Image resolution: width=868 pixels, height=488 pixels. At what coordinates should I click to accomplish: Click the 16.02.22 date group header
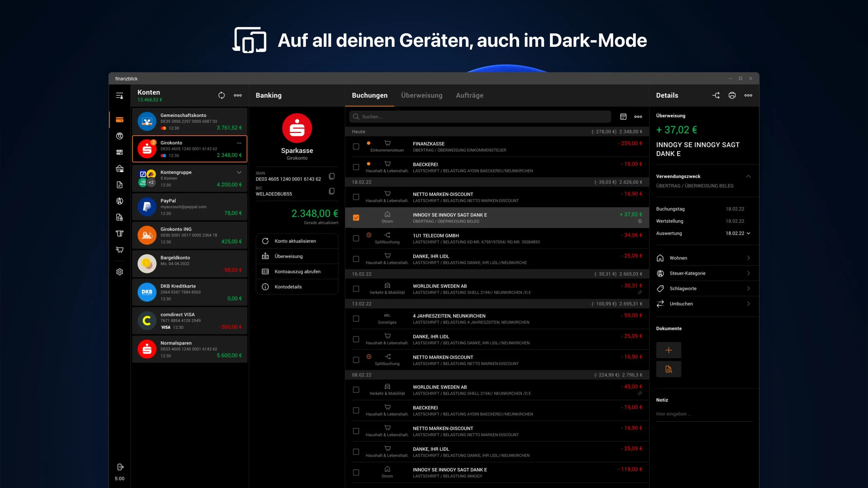pos(497,274)
